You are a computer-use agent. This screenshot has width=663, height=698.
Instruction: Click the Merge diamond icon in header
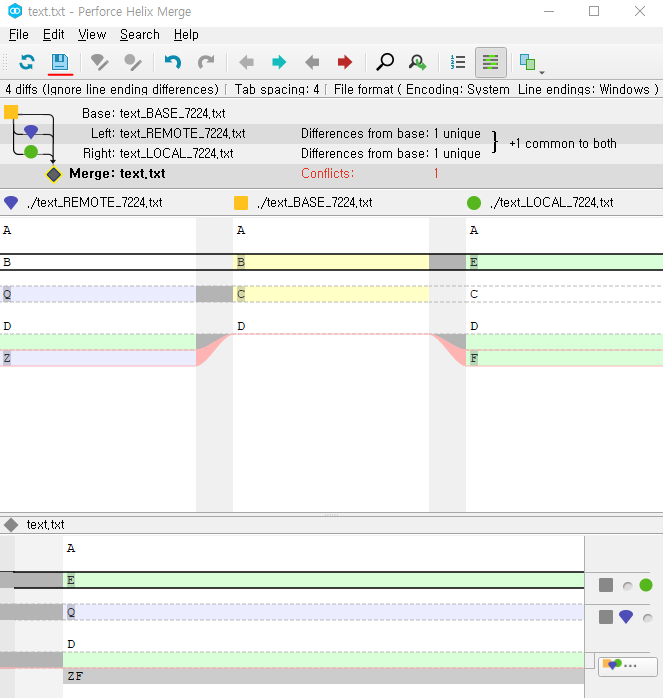53,174
